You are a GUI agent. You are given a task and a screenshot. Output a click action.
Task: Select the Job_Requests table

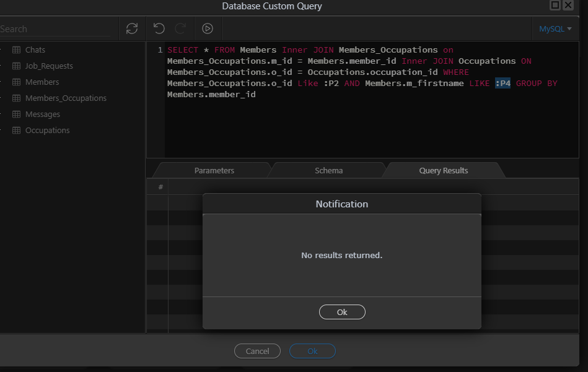point(49,66)
